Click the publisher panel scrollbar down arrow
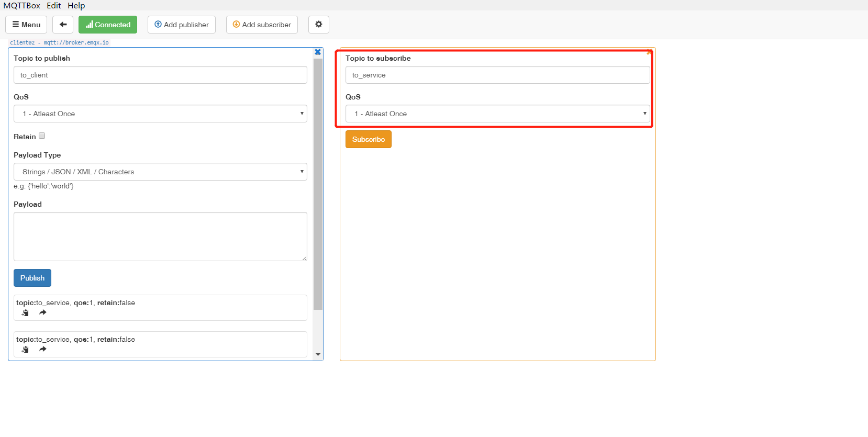 coord(318,355)
